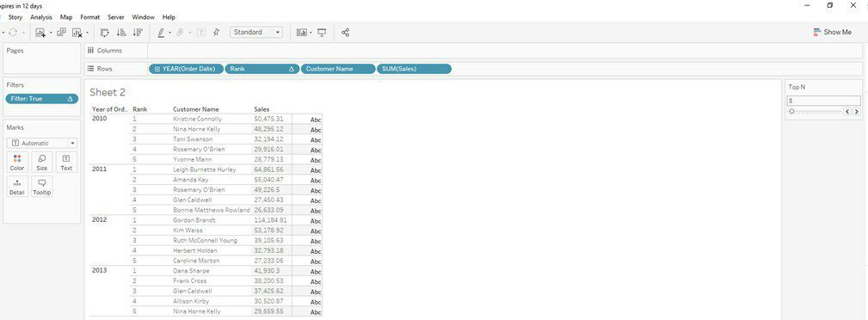Click the Top N slider handle
868x320 pixels.
click(x=791, y=111)
